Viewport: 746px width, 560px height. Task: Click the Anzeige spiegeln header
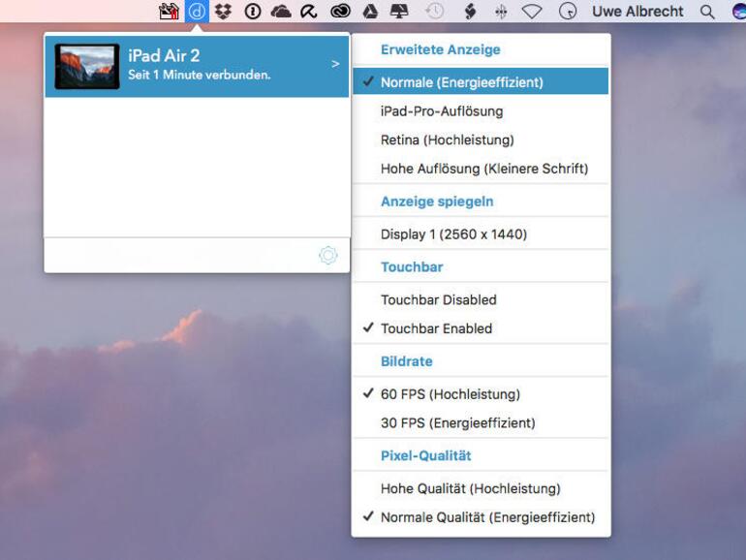click(437, 202)
